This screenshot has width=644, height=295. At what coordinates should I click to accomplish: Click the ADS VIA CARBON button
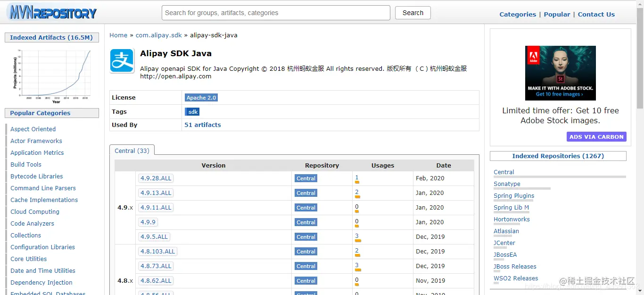596,136
